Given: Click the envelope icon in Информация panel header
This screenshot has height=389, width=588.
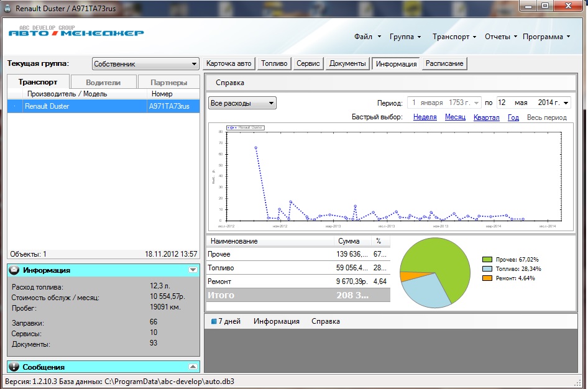Looking at the screenshot, I should 14,270.
